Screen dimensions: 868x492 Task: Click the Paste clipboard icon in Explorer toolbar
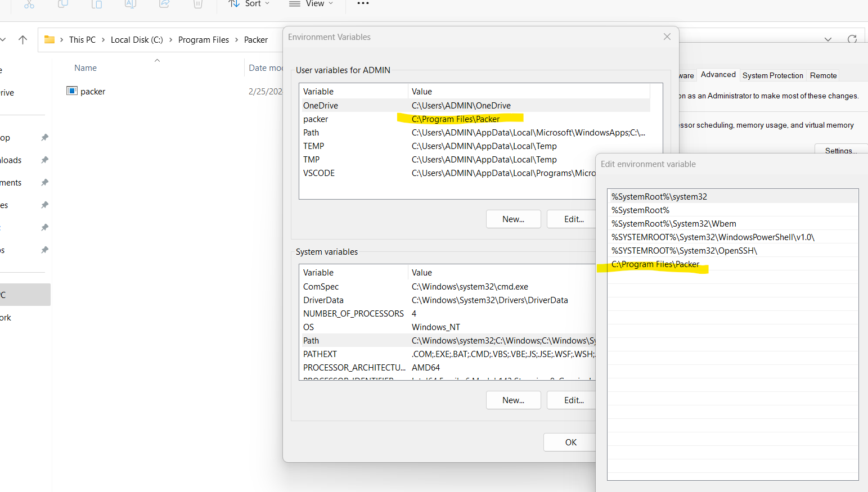point(97,4)
